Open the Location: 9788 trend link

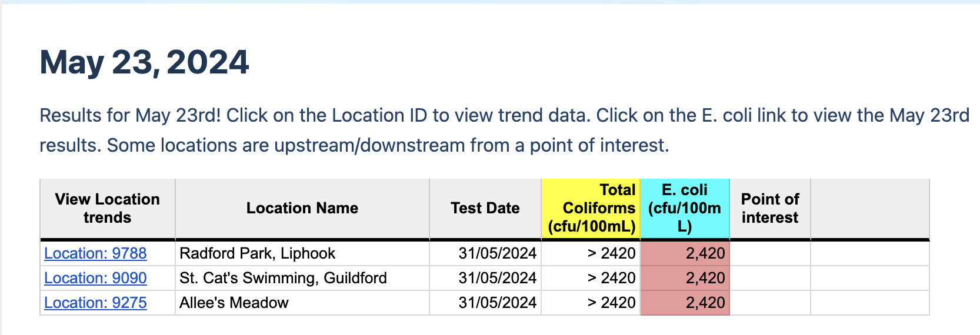click(x=95, y=253)
